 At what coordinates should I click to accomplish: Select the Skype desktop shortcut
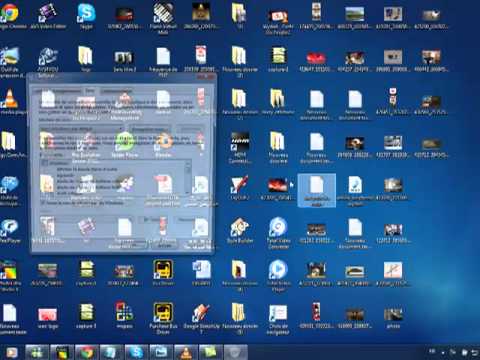(86, 16)
